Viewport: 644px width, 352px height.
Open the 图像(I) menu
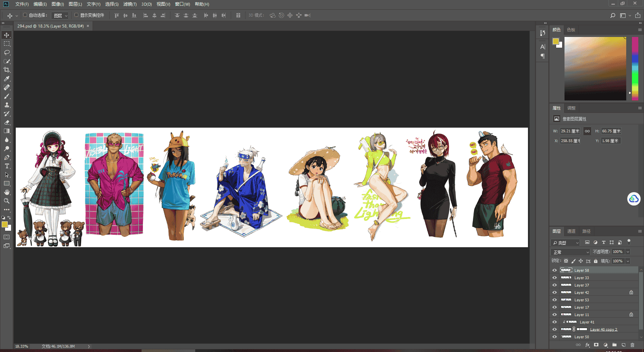click(58, 4)
